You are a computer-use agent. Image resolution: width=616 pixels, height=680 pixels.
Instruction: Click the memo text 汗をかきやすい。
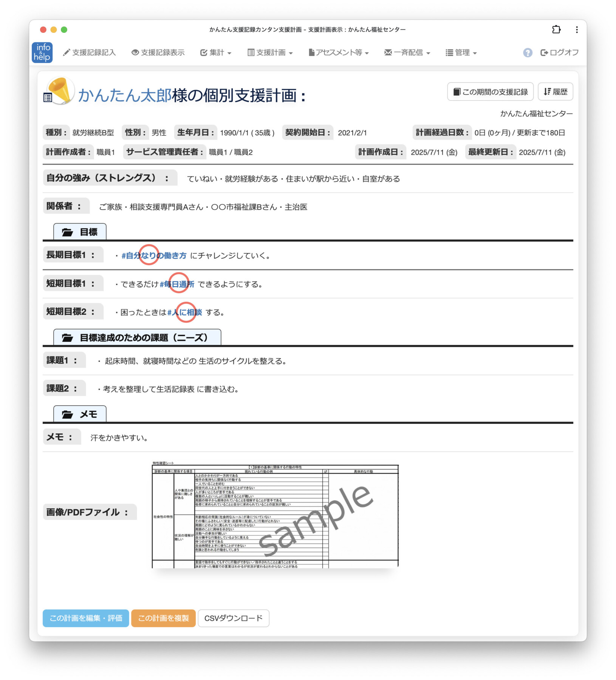coord(120,438)
